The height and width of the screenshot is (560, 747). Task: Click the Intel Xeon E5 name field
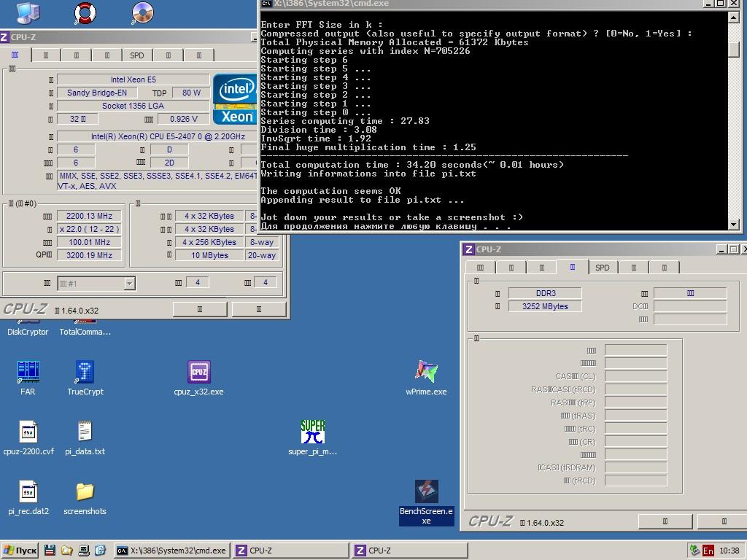pyautogui.click(x=133, y=79)
